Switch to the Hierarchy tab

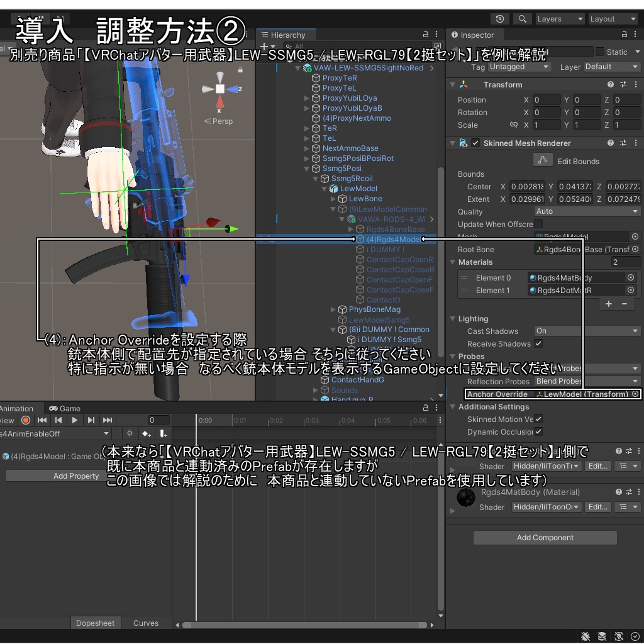pyautogui.click(x=286, y=35)
